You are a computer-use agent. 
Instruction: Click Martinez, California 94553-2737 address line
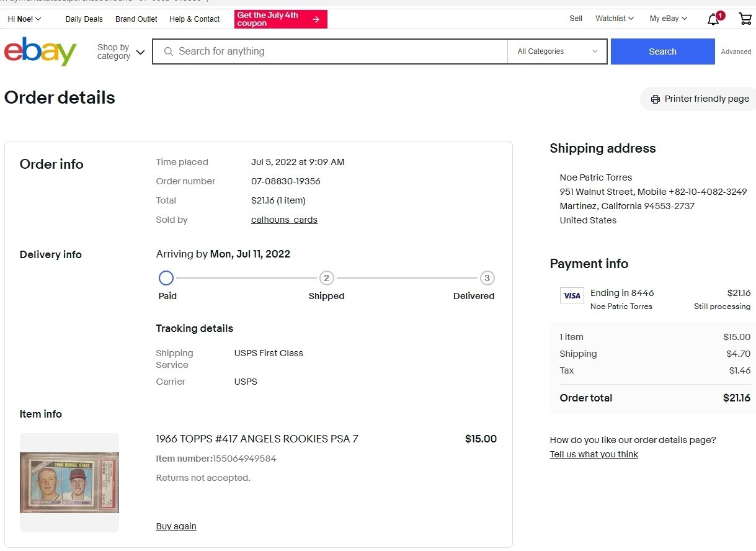[627, 206]
